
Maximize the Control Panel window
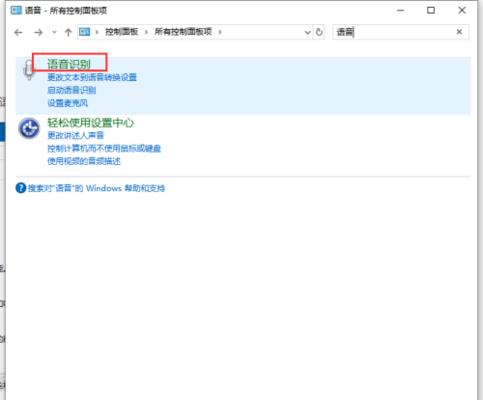[x=431, y=10]
